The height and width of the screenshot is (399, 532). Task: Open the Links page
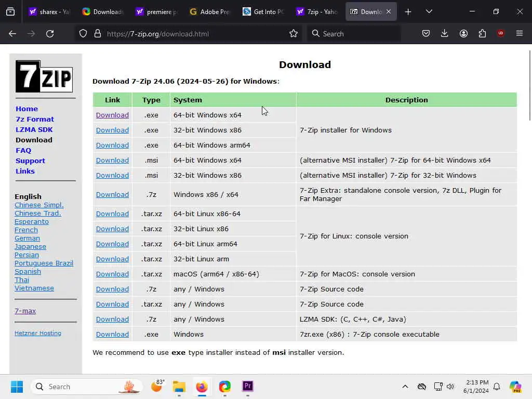(25, 171)
